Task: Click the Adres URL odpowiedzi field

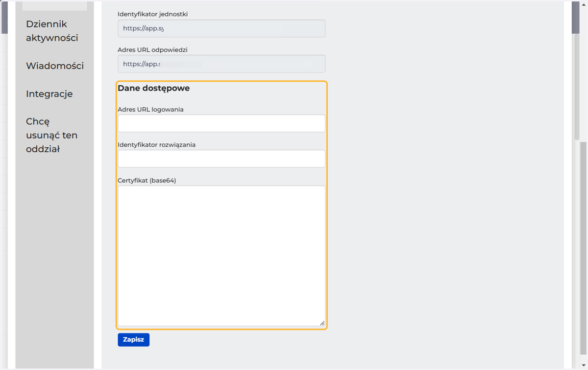Action: (x=221, y=64)
